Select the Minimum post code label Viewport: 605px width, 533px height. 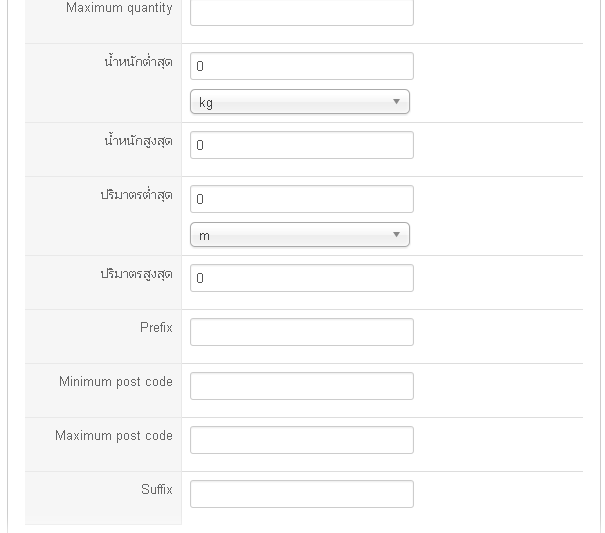point(116,382)
